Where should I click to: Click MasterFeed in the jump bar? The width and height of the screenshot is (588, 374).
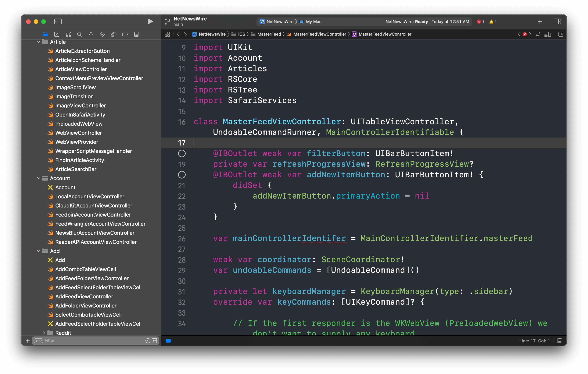pyautogui.click(x=269, y=34)
